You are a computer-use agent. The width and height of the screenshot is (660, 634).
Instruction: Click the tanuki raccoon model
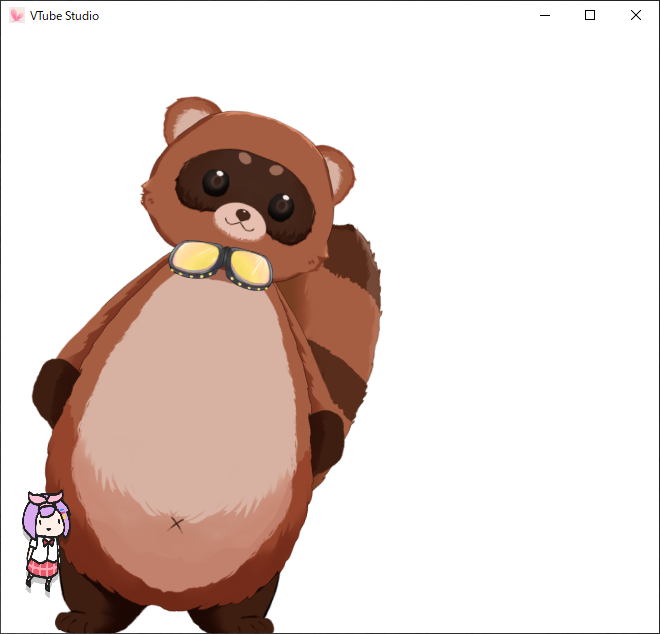coord(206,365)
